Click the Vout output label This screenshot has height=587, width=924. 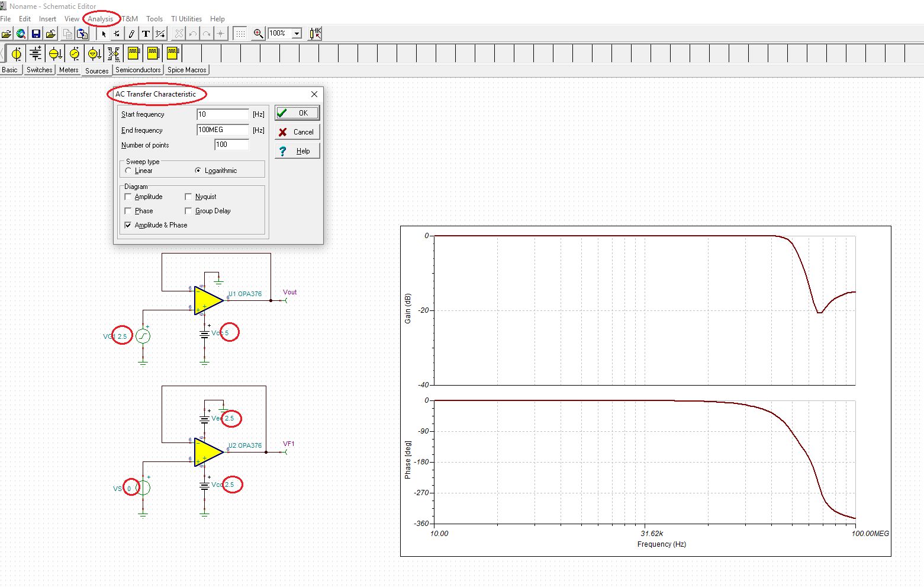[290, 292]
